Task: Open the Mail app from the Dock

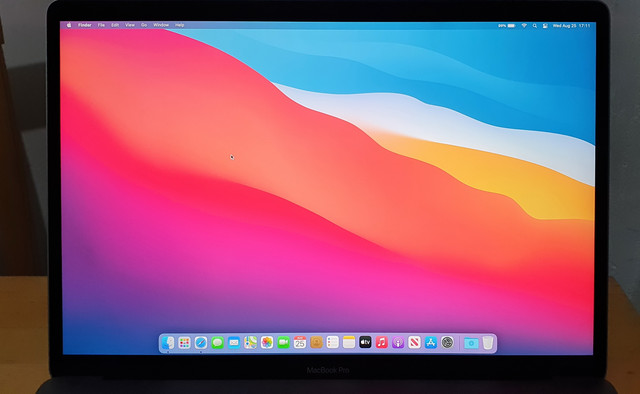Action: point(234,343)
